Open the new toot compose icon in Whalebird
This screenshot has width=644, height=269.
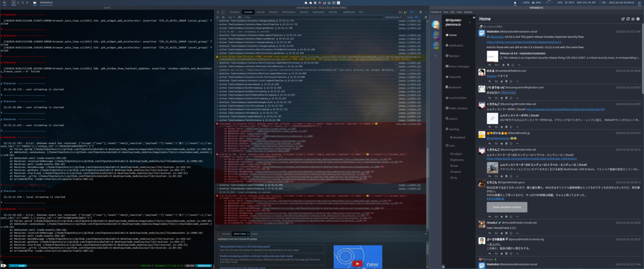coord(623,19)
